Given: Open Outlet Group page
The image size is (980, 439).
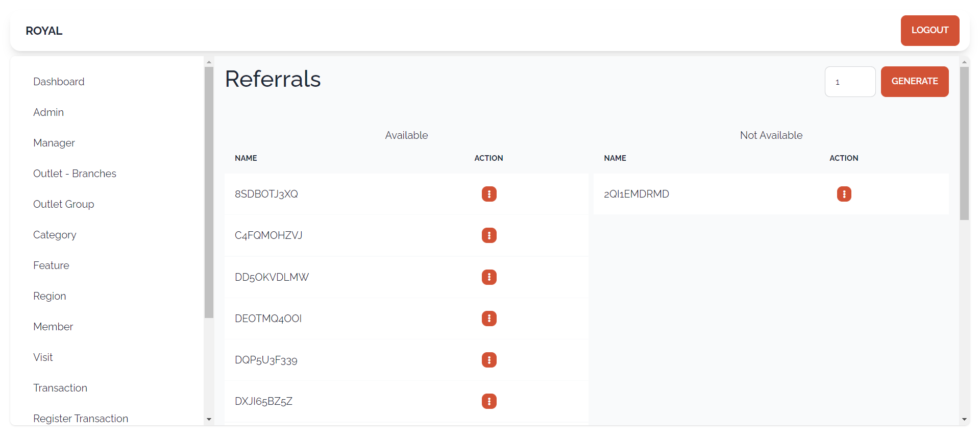Looking at the screenshot, I should pos(64,204).
